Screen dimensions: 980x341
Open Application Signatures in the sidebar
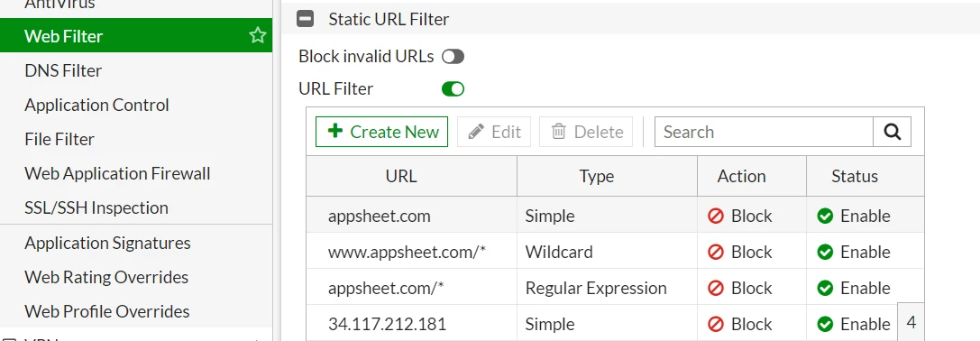tap(135, 242)
